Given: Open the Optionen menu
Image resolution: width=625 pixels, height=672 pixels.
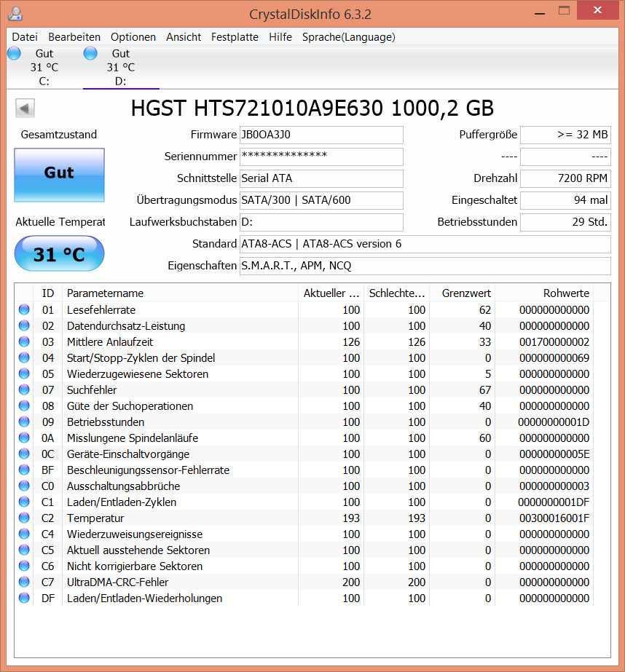Looking at the screenshot, I should 133,37.
